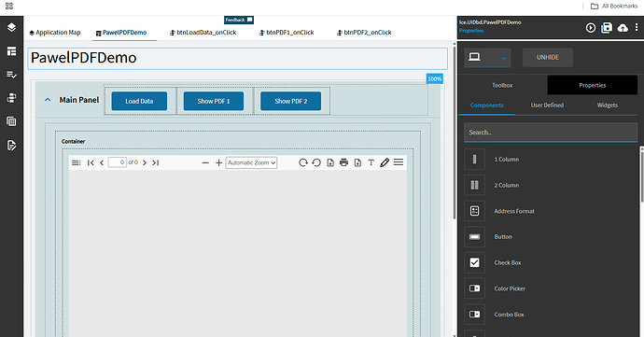
Task: Click the save icon in top right header
Action: pos(607,27)
